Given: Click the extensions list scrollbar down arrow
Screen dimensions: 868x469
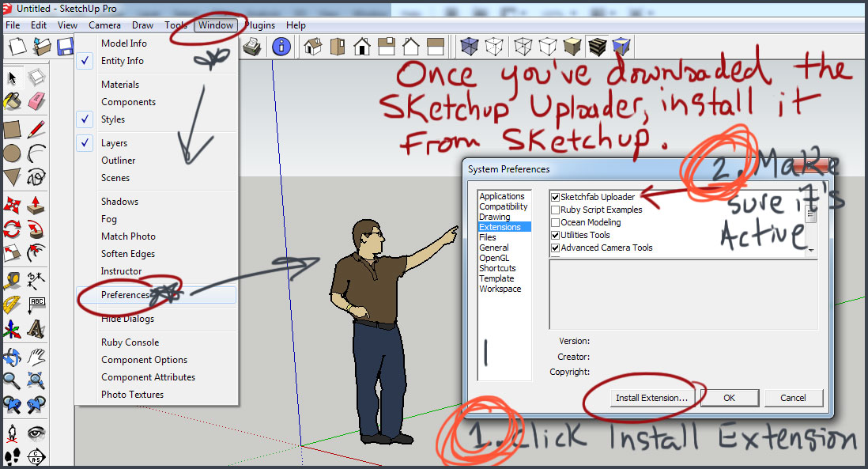Looking at the screenshot, I should (x=810, y=250).
